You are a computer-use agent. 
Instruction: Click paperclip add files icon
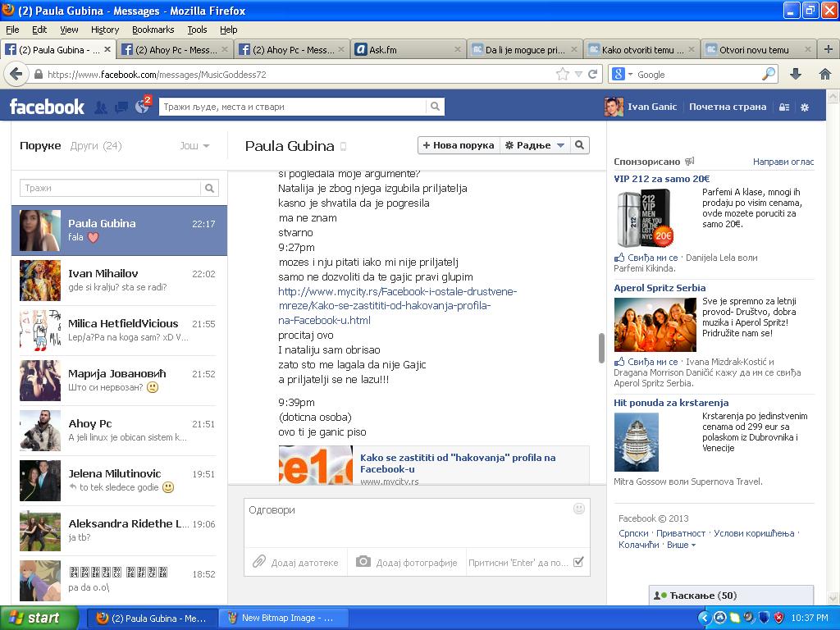(258, 561)
